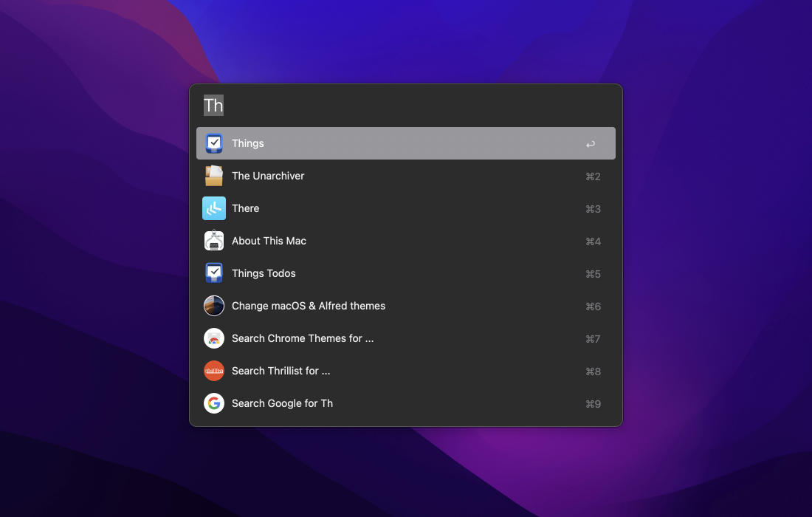Viewport: 812px width, 517px height.
Task: Open the highlighted 'Things' result text
Action: tap(247, 143)
